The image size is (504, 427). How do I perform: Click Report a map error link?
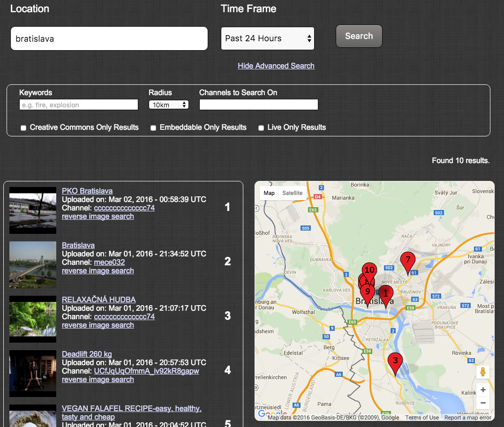pyautogui.click(x=468, y=417)
